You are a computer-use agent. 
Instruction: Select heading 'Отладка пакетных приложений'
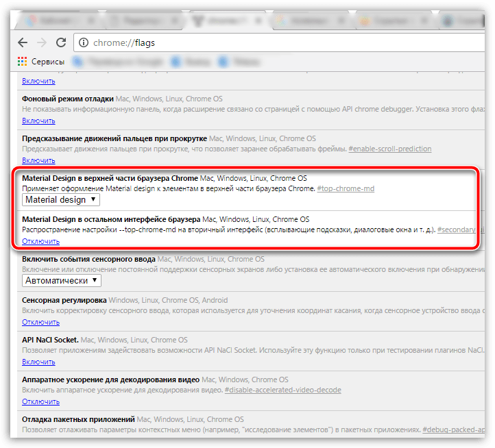79,419
